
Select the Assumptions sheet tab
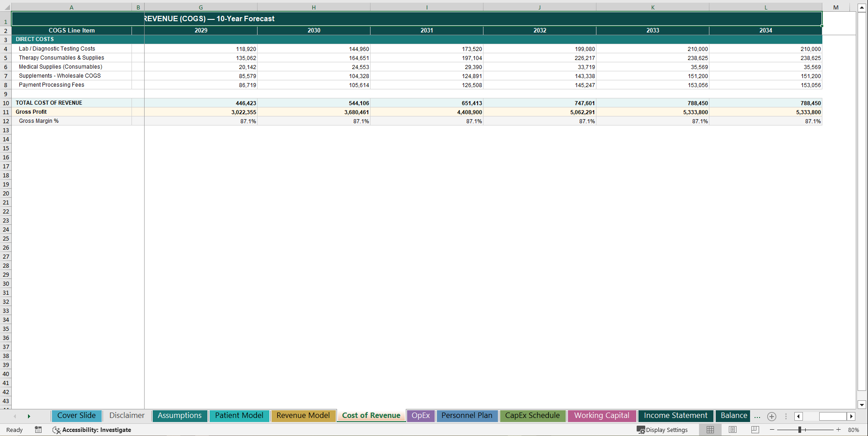(179, 416)
